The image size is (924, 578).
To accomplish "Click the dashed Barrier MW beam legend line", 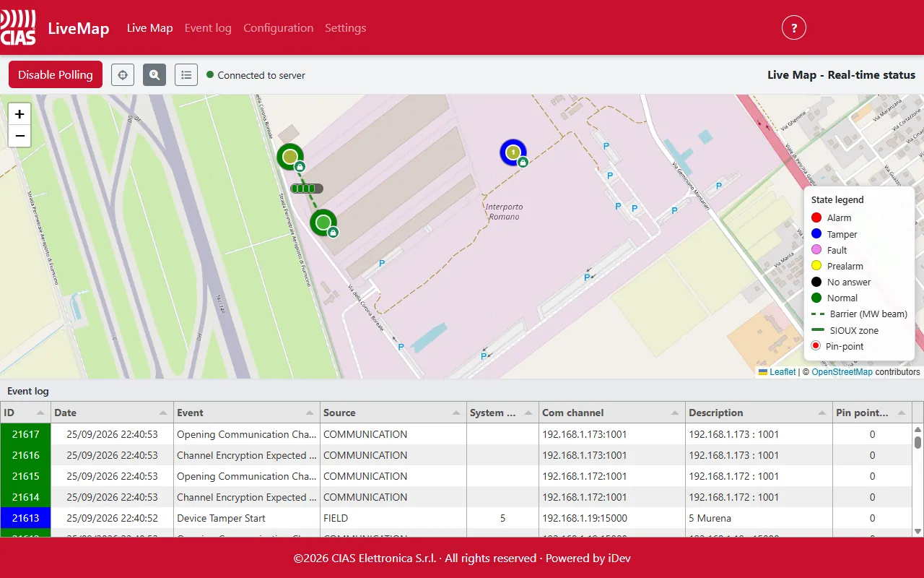I will pyautogui.click(x=818, y=314).
